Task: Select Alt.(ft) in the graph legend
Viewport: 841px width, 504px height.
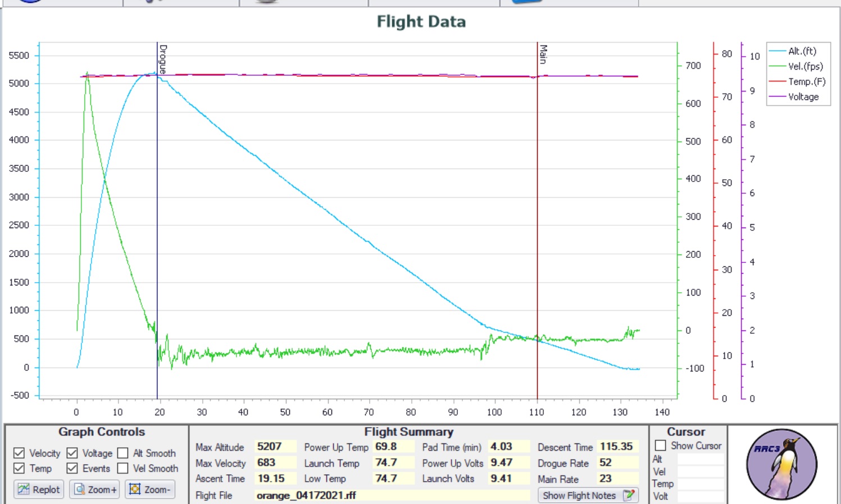Action: (x=802, y=51)
